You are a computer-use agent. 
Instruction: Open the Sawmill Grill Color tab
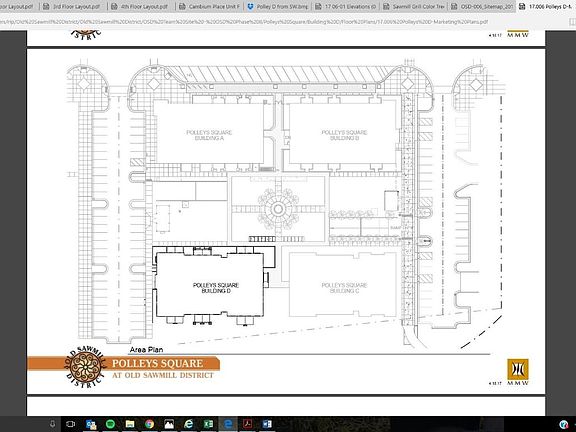click(x=413, y=6)
